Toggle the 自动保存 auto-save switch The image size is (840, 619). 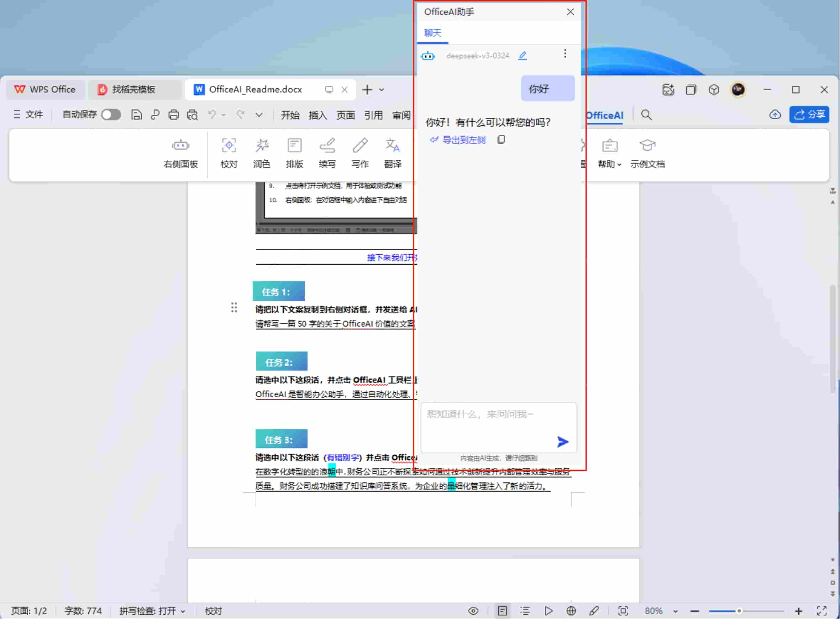click(x=111, y=115)
